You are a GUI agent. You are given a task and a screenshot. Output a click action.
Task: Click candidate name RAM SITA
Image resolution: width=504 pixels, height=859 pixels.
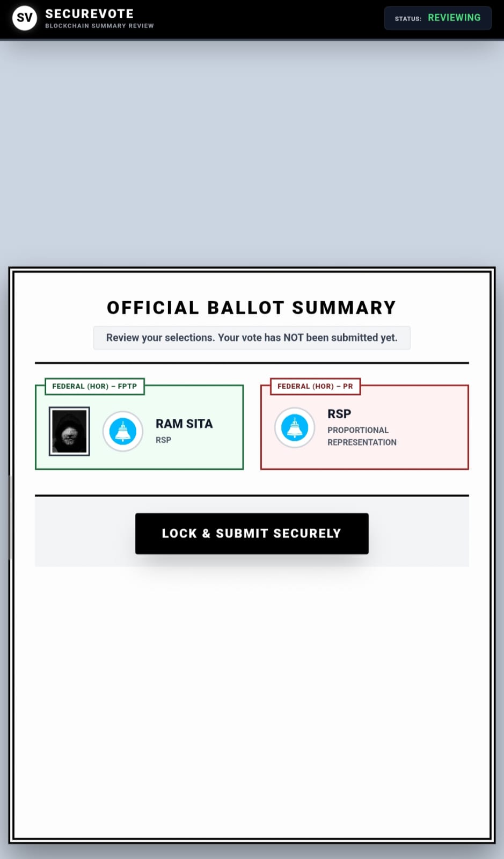click(x=184, y=424)
